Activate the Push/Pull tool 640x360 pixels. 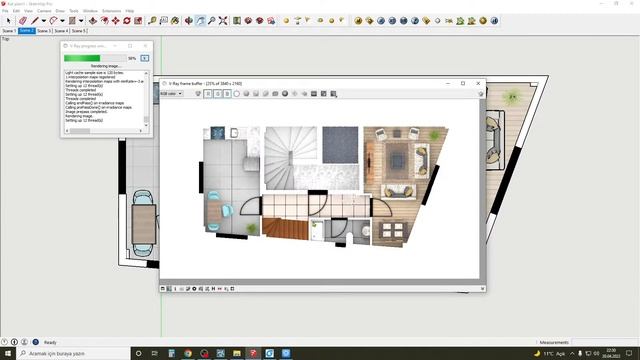click(93, 20)
